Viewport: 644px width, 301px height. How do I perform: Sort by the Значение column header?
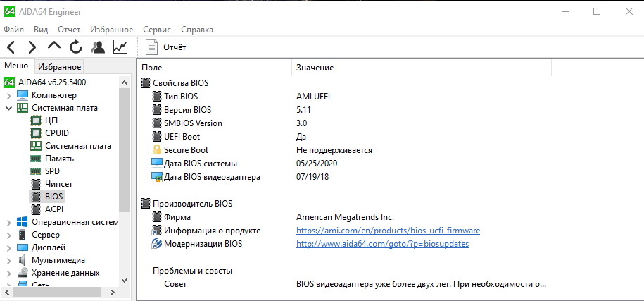tap(422, 68)
